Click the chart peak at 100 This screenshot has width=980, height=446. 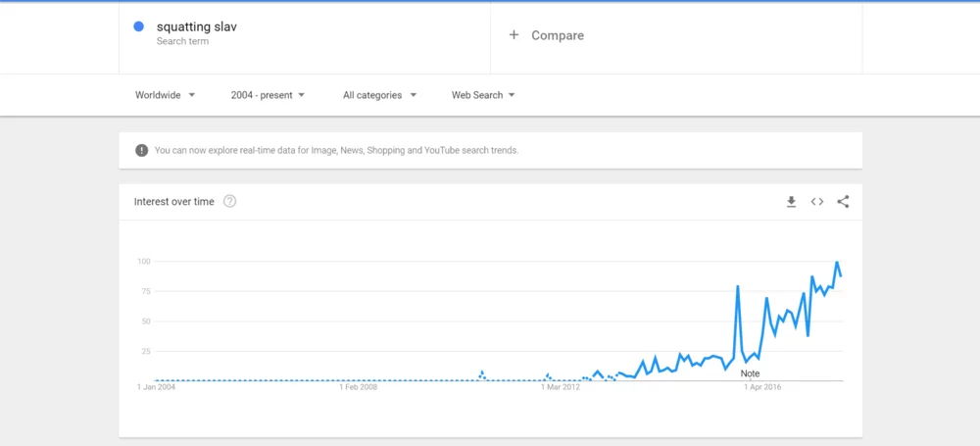pos(837,263)
